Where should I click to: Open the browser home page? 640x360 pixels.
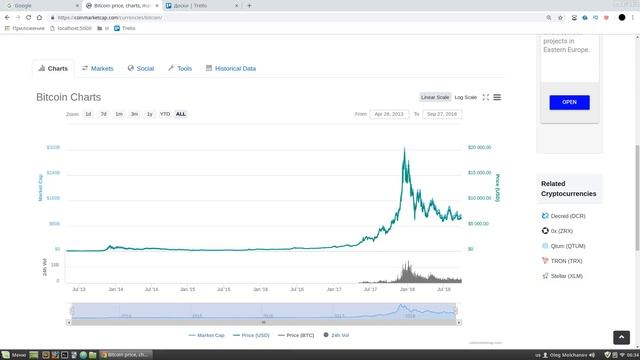[39, 18]
